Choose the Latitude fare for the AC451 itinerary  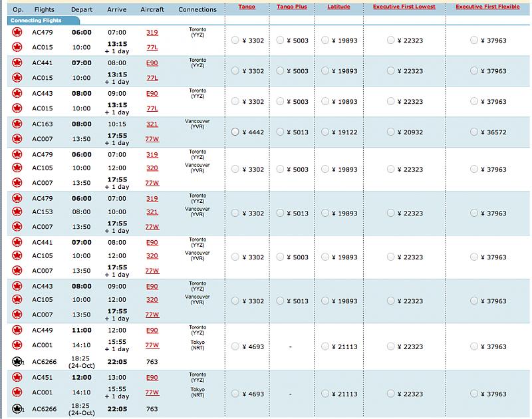tap(325, 394)
